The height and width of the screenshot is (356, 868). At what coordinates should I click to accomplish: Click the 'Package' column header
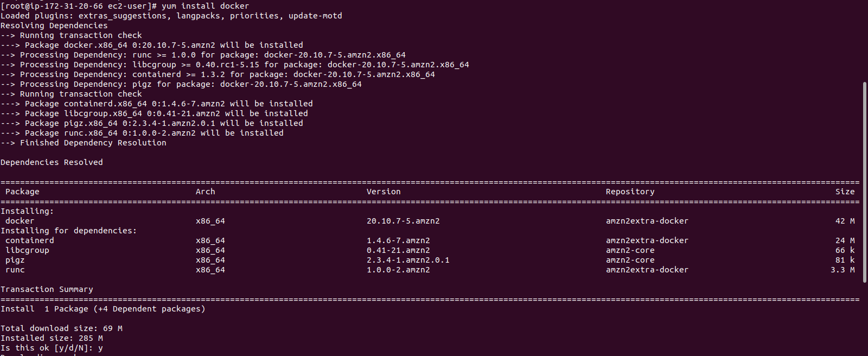click(22, 192)
